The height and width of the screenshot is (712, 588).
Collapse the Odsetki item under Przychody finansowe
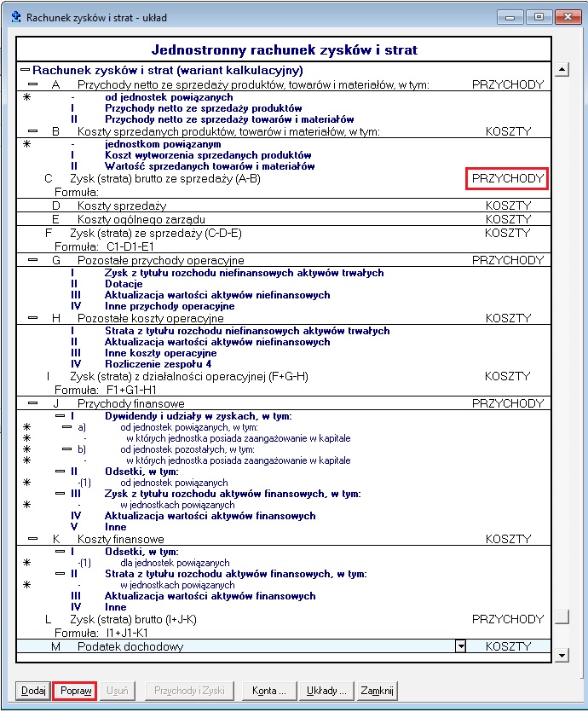point(61,471)
